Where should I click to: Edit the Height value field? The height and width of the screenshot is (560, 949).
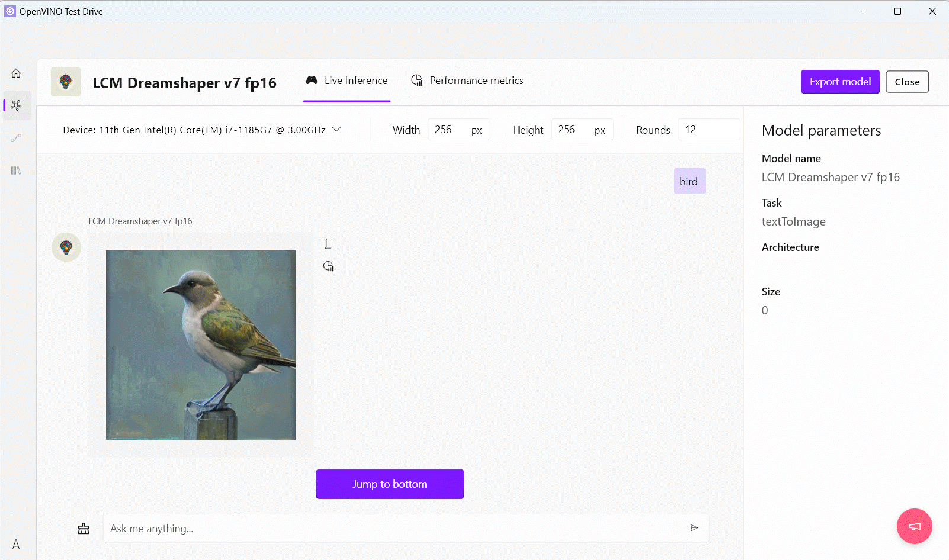[582, 130]
